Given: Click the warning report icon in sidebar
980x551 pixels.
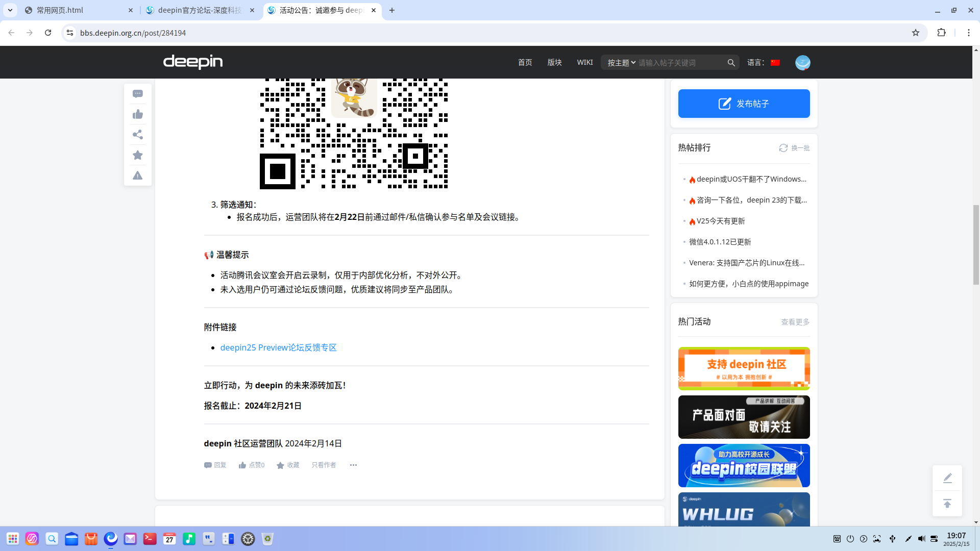Looking at the screenshot, I should click(138, 176).
